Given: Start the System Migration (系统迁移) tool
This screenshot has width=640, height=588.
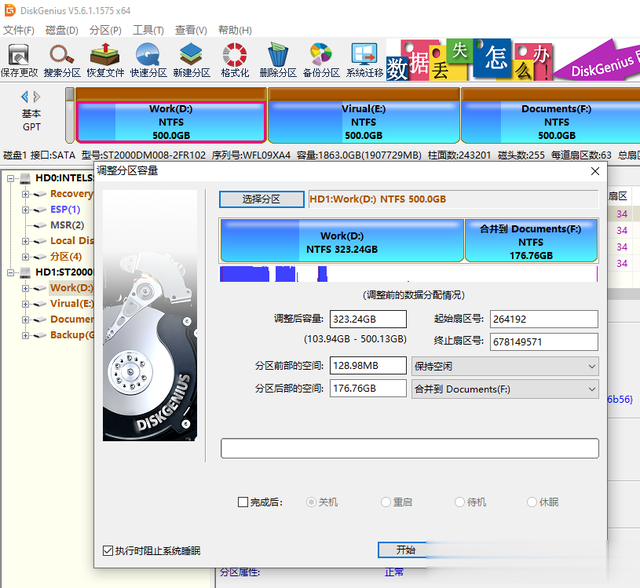Looking at the screenshot, I should coord(364,60).
